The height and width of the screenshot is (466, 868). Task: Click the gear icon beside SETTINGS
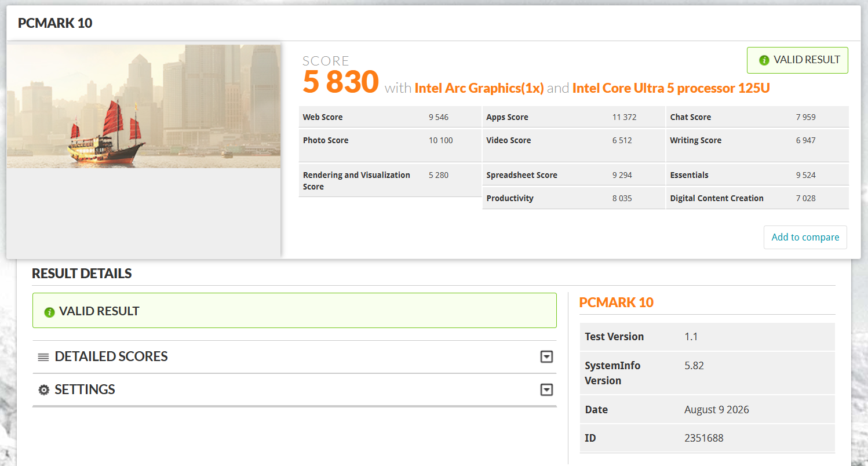[x=43, y=389]
